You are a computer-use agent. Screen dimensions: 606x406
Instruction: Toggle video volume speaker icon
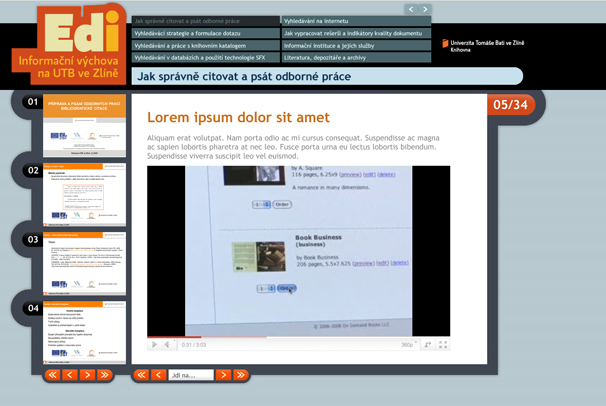[x=168, y=344]
